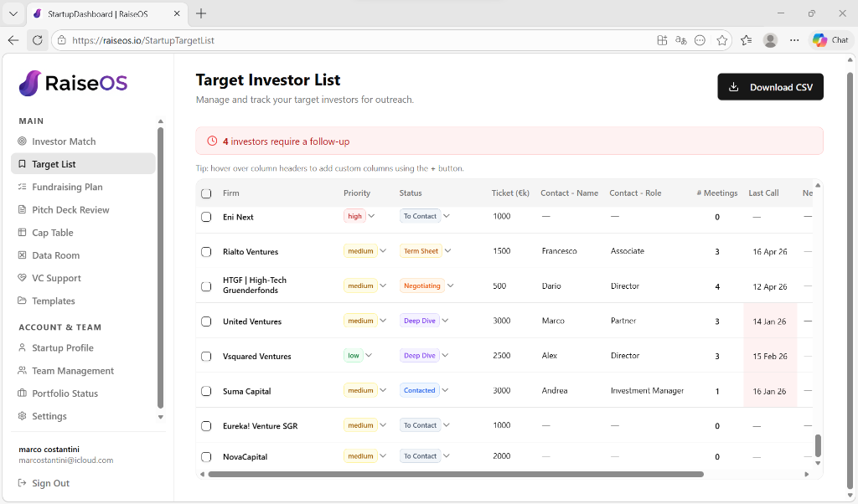Click the Team Management people icon

22,371
